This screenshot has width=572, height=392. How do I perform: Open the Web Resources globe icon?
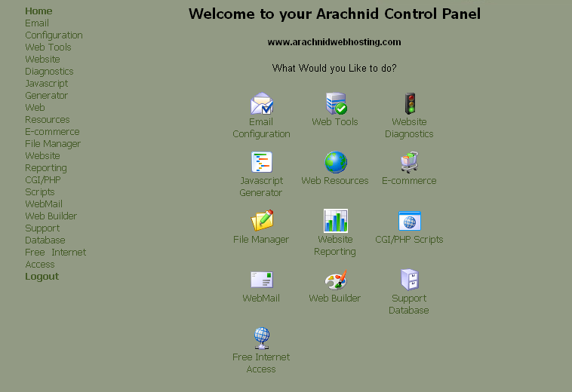coord(336,162)
